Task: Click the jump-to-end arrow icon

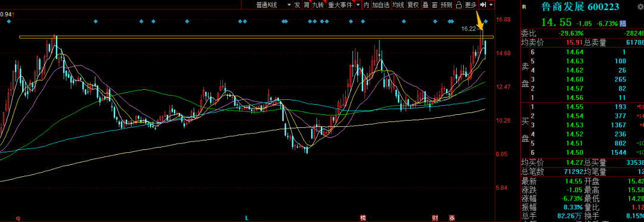Action: pos(484,5)
